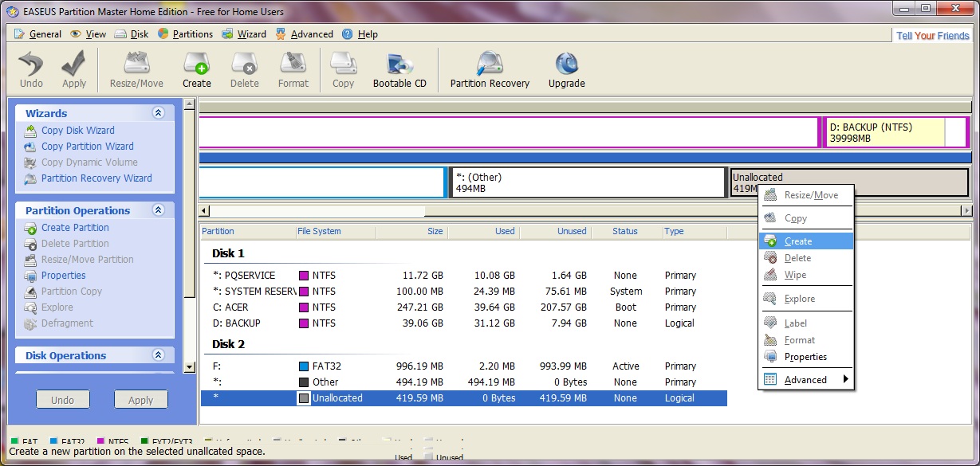Click the Create partition toolbar icon
The image size is (980, 466).
click(196, 69)
